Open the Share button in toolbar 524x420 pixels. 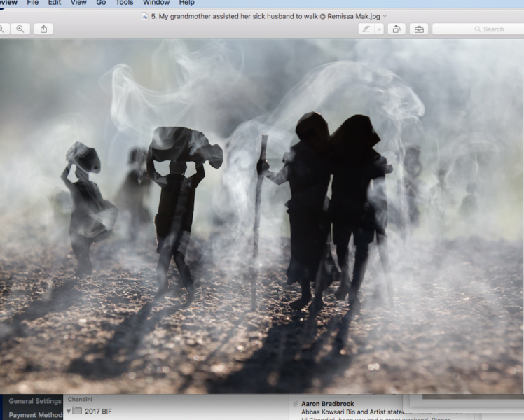point(43,29)
